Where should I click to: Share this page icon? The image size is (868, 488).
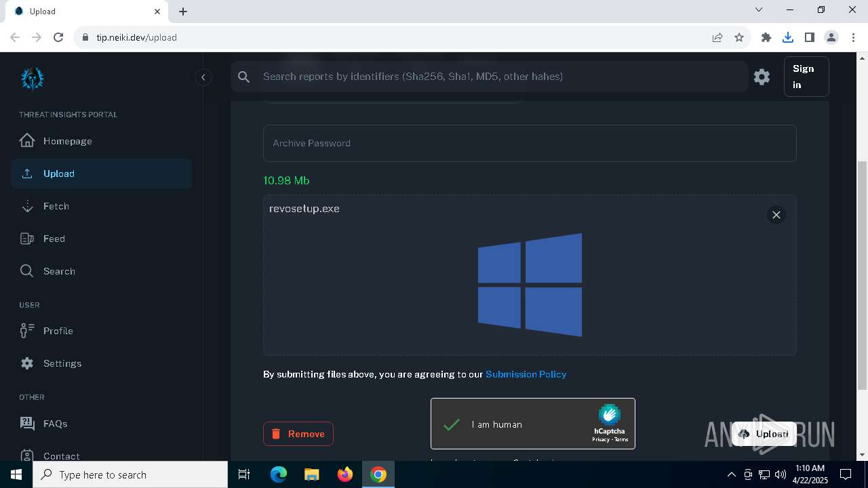coord(717,37)
